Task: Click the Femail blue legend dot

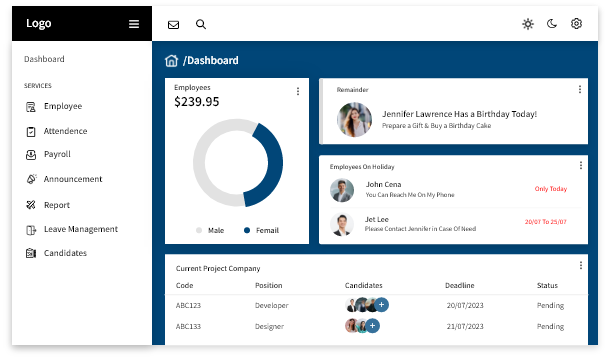Action: 247,230
